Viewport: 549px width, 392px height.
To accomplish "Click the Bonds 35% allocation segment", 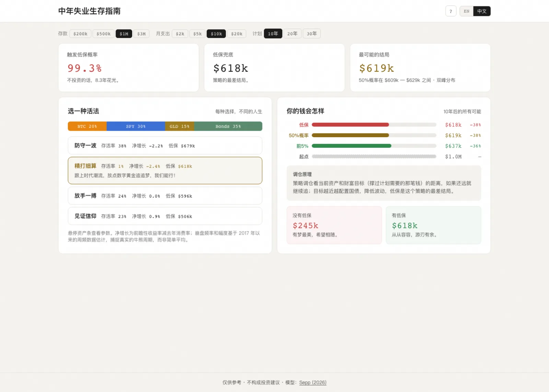I will click(228, 126).
